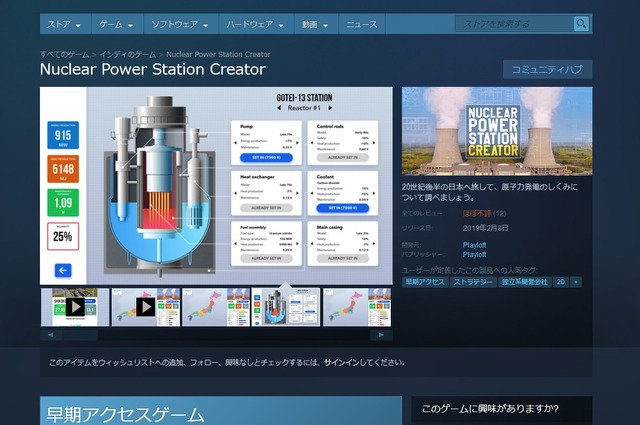Select the ストラテジー tag
The image size is (640, 425).
(473, 282)
